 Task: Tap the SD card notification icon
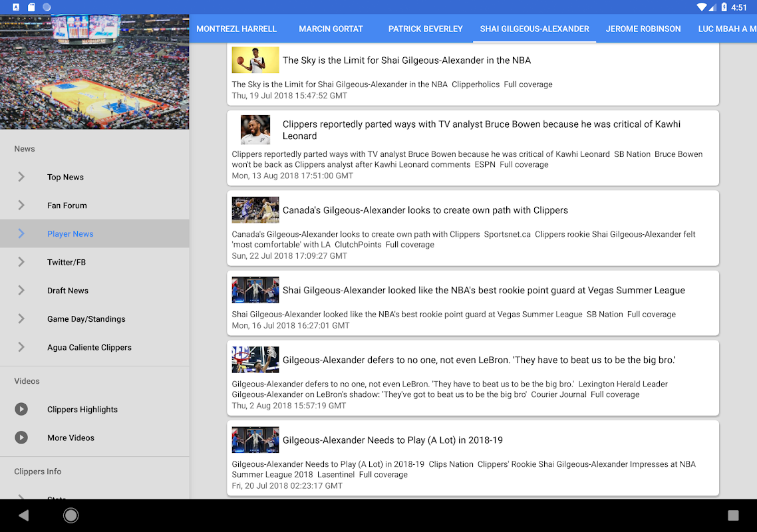[31, 7]
